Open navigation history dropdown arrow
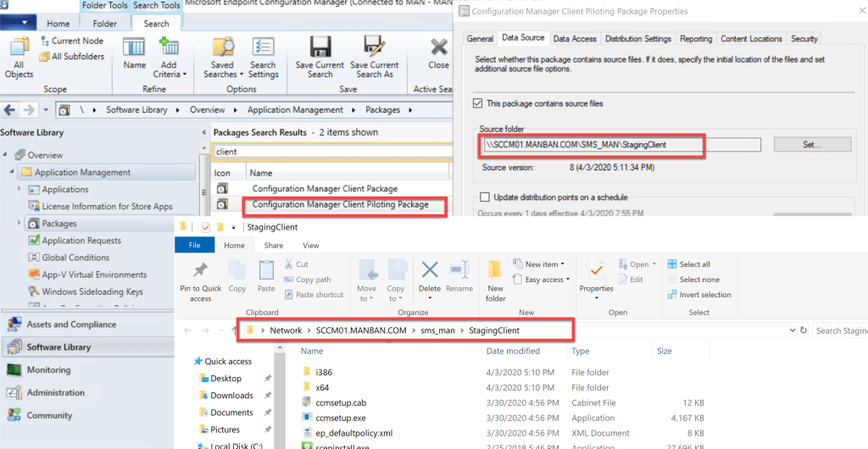The width and height of the screenshot is (868, 449). click(46, 110)
